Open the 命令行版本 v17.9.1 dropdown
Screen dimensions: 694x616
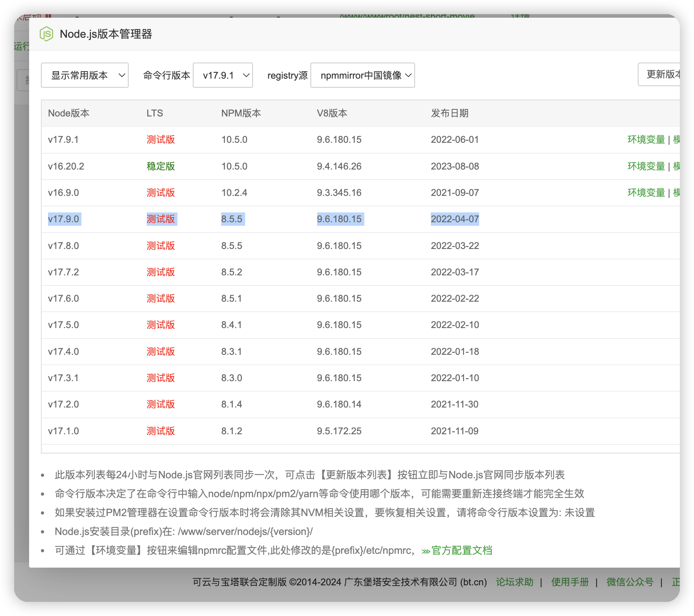click(x=223, y=75)
